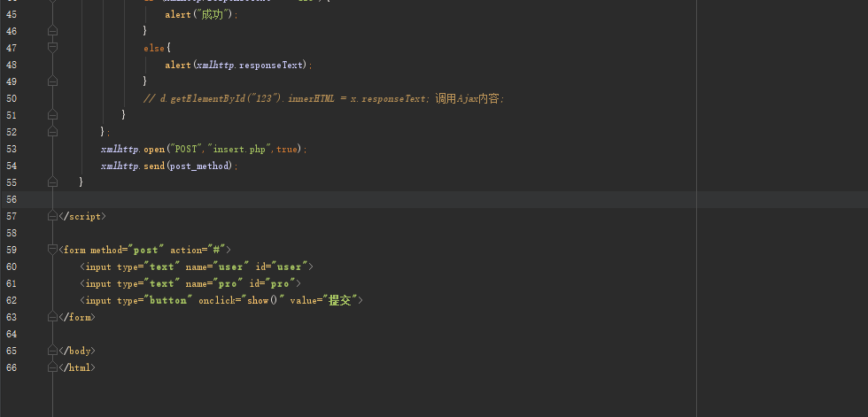Collapse the <form> block fold marker on line 59

pyautogui.click(x=52, y=250)
